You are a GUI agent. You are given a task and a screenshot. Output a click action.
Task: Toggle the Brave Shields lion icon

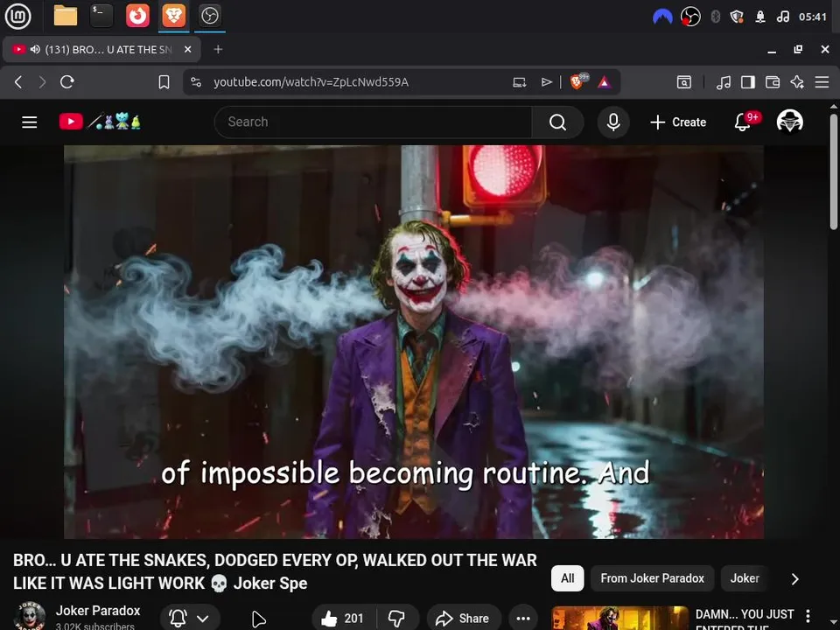[578, 81]
